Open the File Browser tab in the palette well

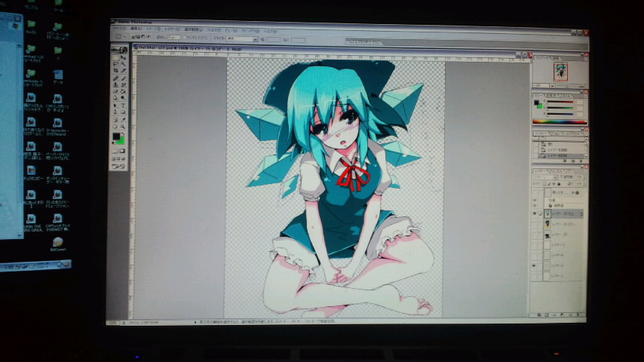point(363,42)
